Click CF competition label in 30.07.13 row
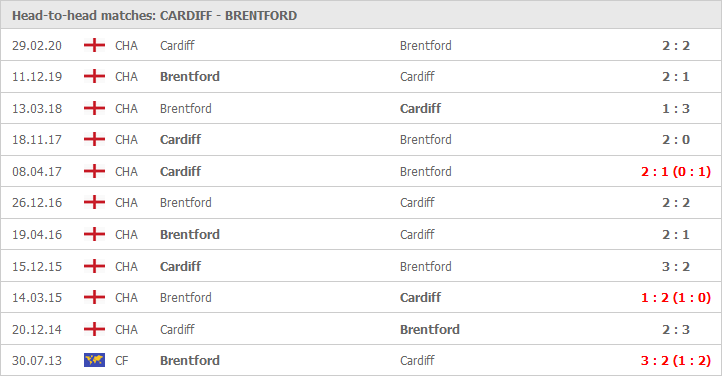The height and width of the screenshot is (376, 722). [x=122, y=360]
